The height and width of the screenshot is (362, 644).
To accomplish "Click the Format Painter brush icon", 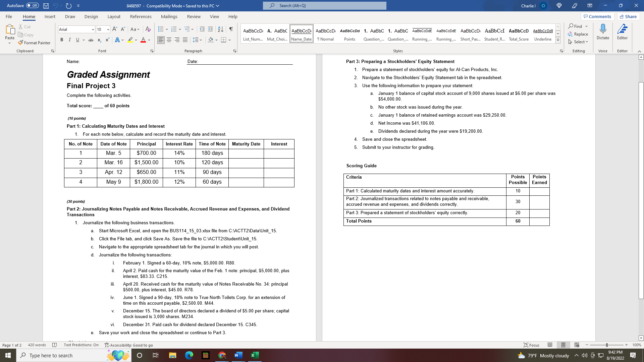I will point(21,43).
